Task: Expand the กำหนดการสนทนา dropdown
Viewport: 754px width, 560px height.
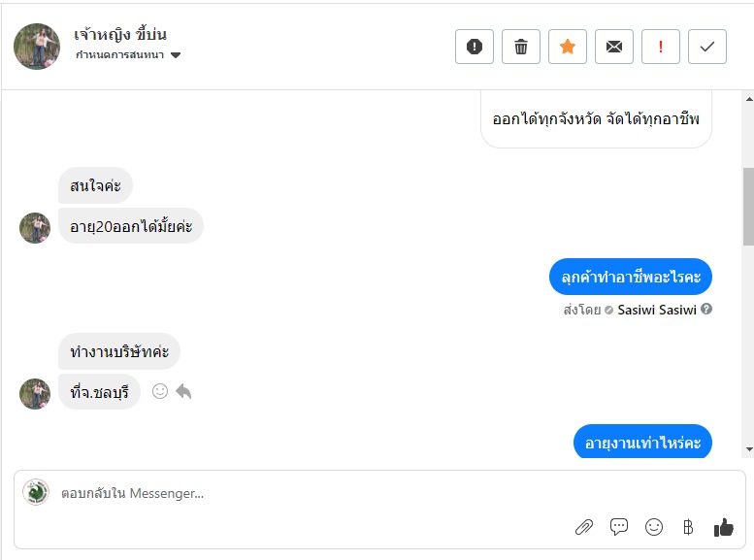Action: click(176, 55)
